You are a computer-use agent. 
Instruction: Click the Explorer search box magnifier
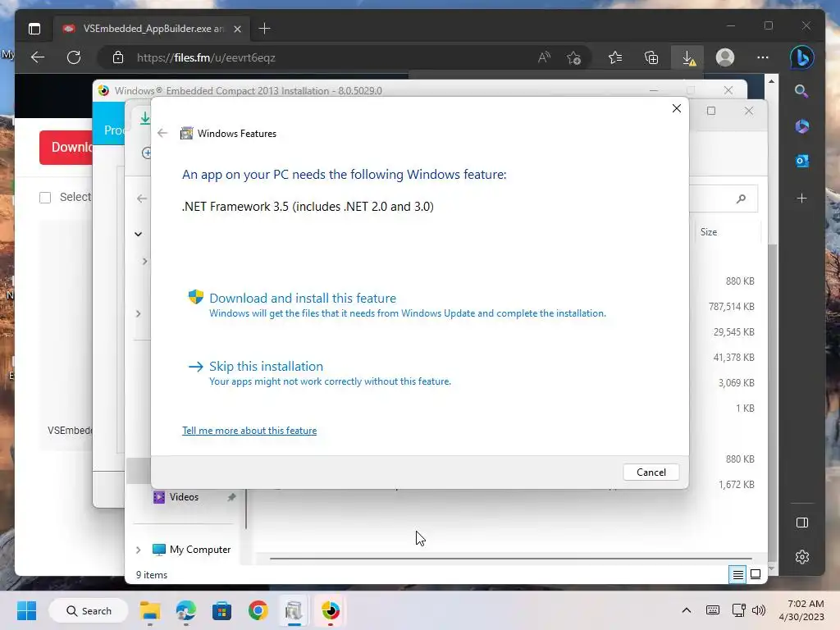[x=741, y=199]
